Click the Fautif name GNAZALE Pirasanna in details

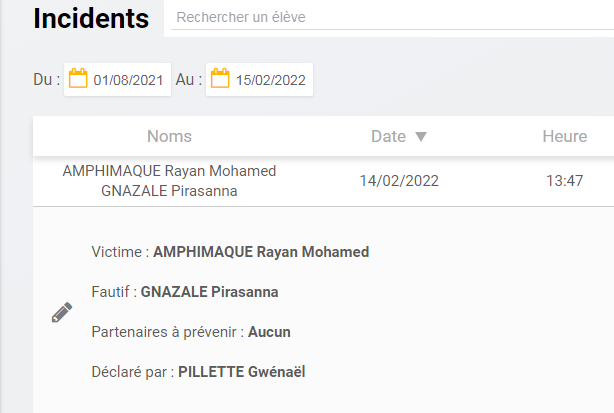[209, 292]
